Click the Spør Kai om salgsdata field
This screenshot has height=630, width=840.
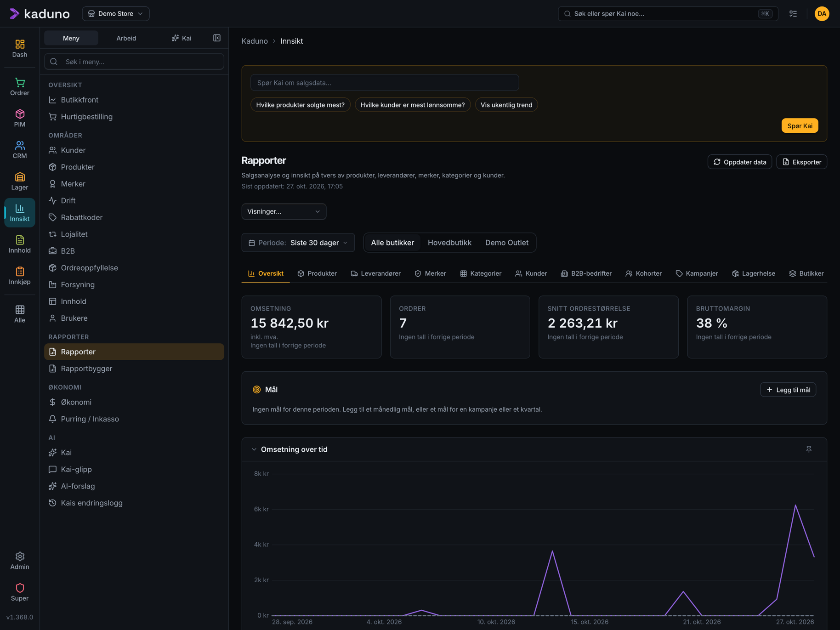[385, 83]
